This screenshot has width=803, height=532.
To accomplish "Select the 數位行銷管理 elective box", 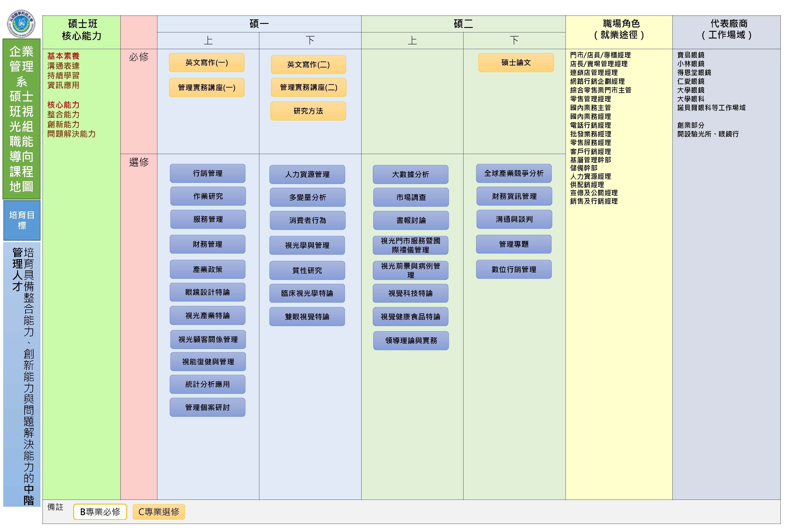I will tap(514, 269).
